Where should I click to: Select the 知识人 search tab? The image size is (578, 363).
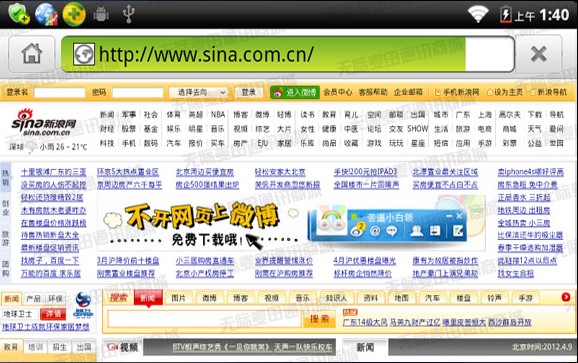point(336,298)
